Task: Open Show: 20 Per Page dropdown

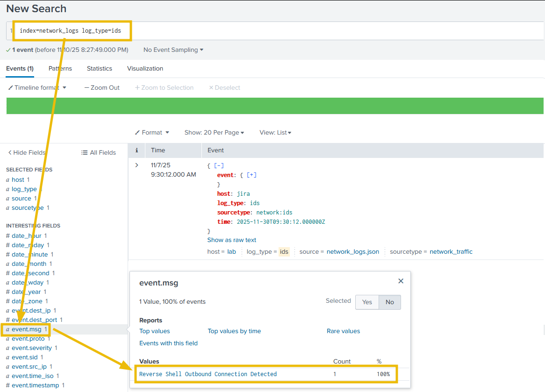Action: 214,133
